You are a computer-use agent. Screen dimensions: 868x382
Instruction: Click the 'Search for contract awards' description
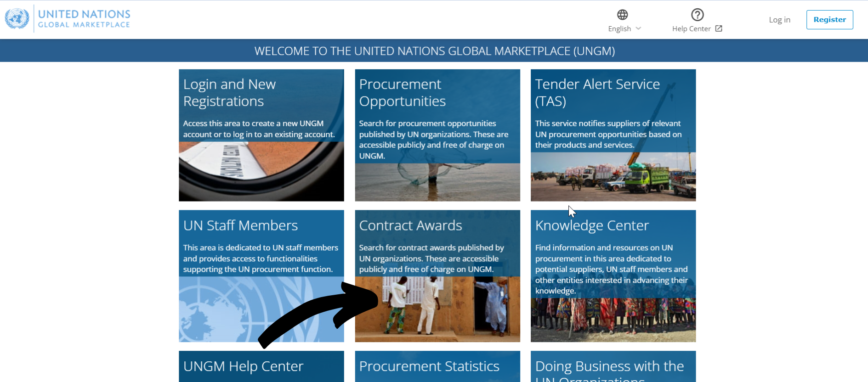(431, 258)
